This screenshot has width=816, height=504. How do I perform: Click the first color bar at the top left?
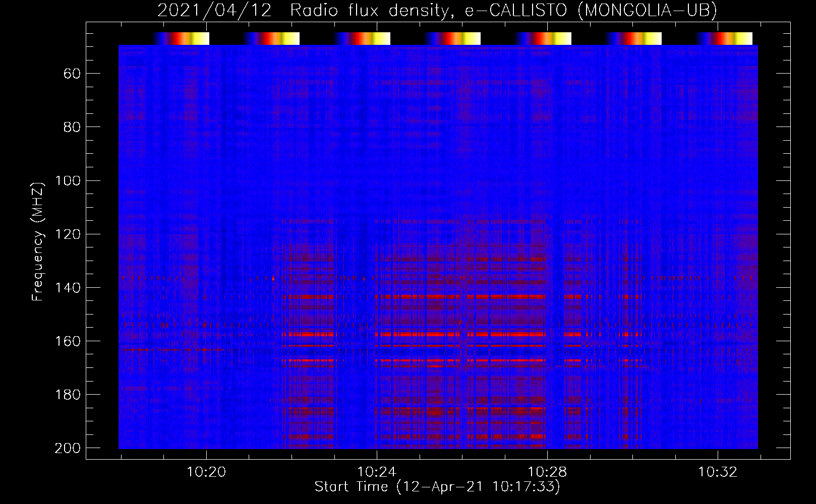pyautogui.click(x=181, y=39)
